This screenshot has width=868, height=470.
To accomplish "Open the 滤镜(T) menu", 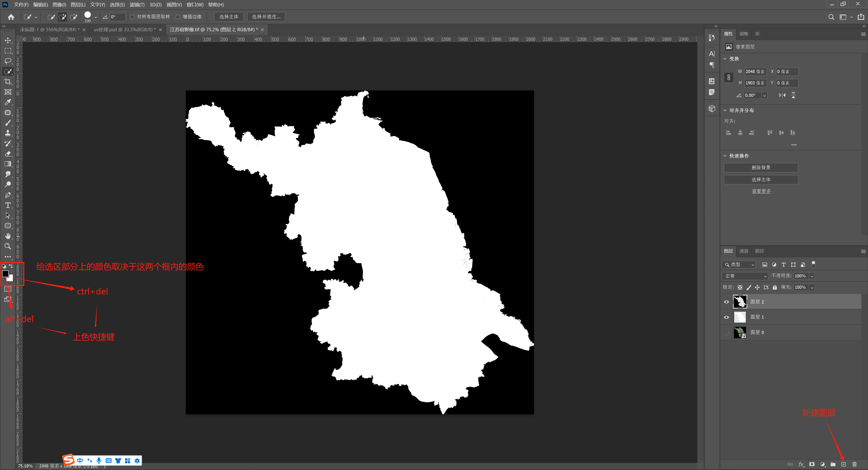I will pos(137,4).
